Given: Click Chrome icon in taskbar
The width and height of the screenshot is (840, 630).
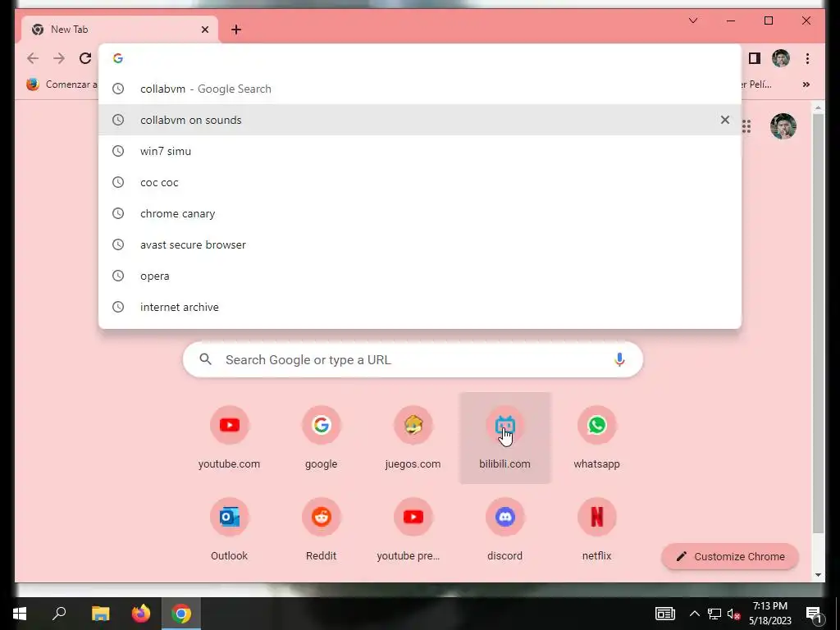Looking at the screenshot, I should (181, 614).
